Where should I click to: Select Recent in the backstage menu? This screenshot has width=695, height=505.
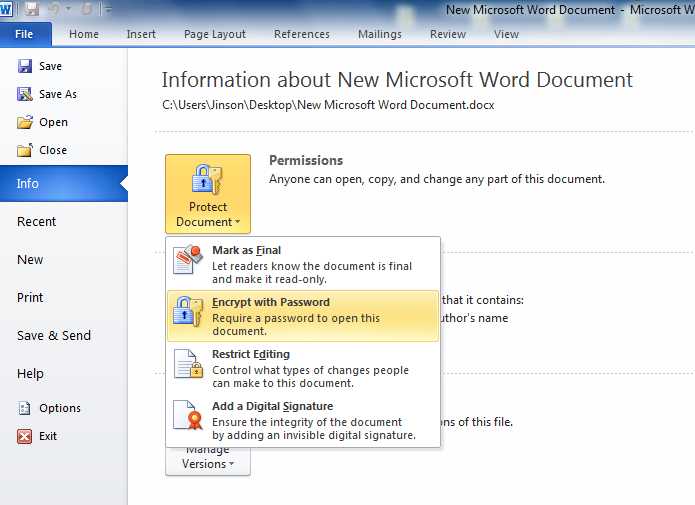64,222
